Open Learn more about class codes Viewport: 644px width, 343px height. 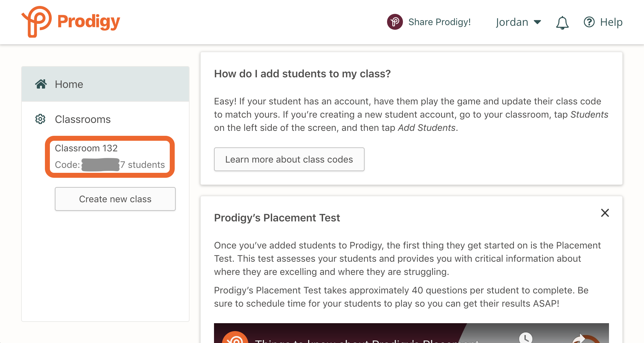coord(289,159)
